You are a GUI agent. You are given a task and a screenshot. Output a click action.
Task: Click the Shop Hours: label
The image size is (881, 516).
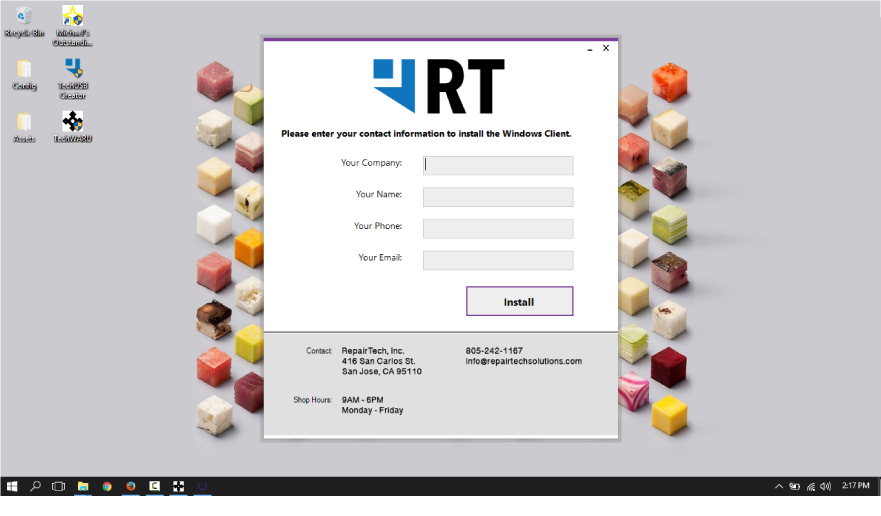coord(312,400)
